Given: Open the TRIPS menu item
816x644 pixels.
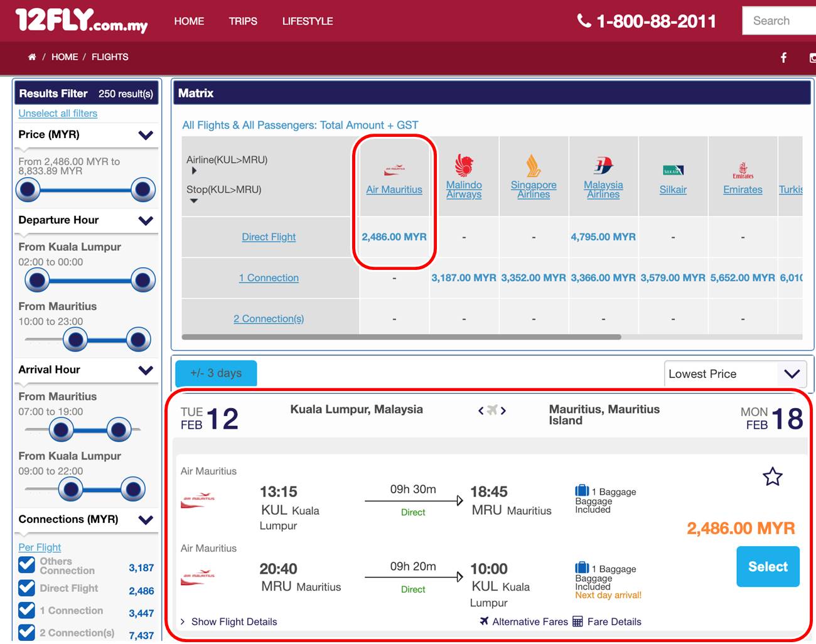Looking at the screenshot, I should click(x=243, y=21).
